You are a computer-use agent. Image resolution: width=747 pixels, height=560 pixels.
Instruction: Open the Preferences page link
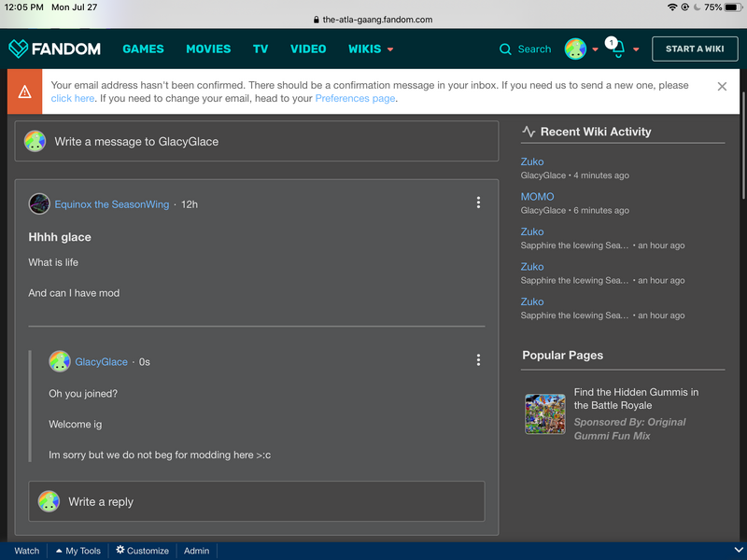tap(355, 98)
